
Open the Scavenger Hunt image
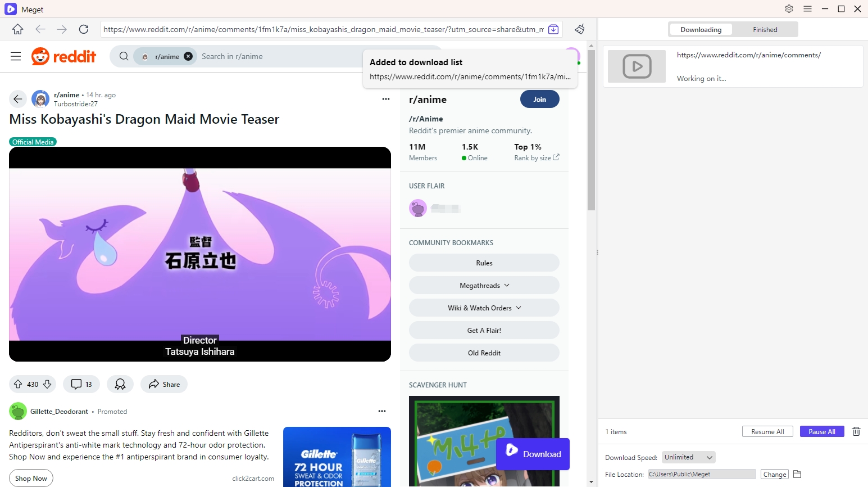coord(484,441)
